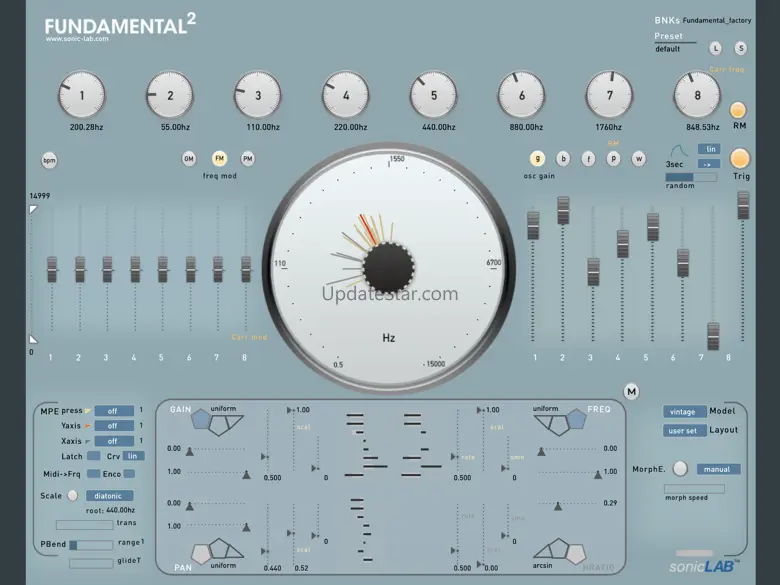The width and height of the screenshot is (780, 585).
Task: Click the GAIN uniform distribution shape icon
Action: tap(217, 422)
